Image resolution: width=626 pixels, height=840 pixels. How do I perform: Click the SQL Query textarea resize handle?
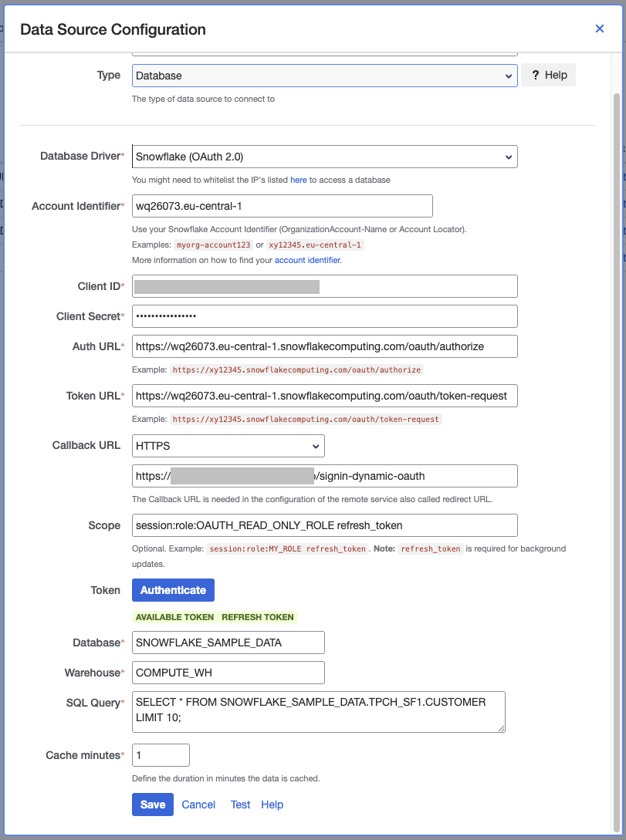point(502,729)
